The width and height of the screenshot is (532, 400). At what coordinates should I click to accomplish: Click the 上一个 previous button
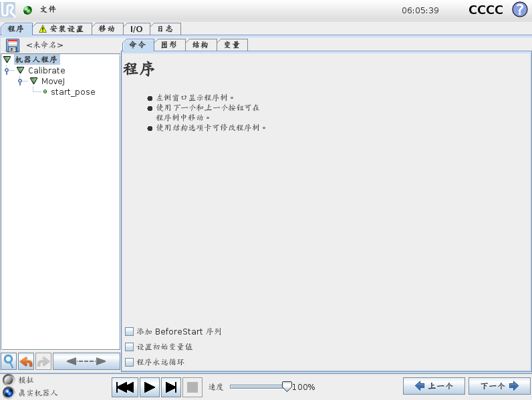[x=434, y=386]
